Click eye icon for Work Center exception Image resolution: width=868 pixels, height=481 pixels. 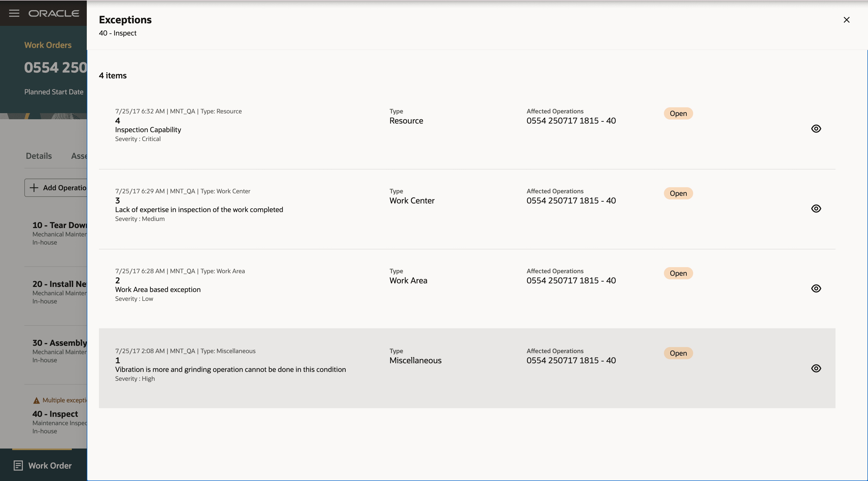[816, 209]
